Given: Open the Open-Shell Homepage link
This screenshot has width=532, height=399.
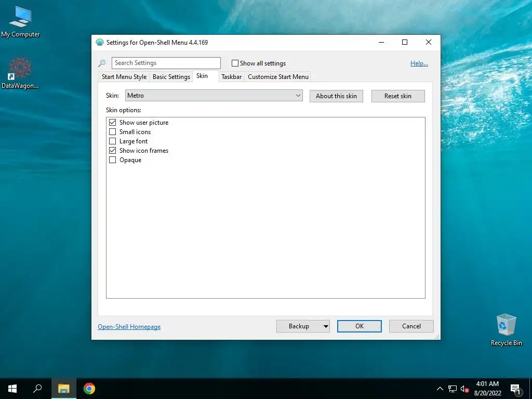Looking at the screenshot, I should 129,327.
